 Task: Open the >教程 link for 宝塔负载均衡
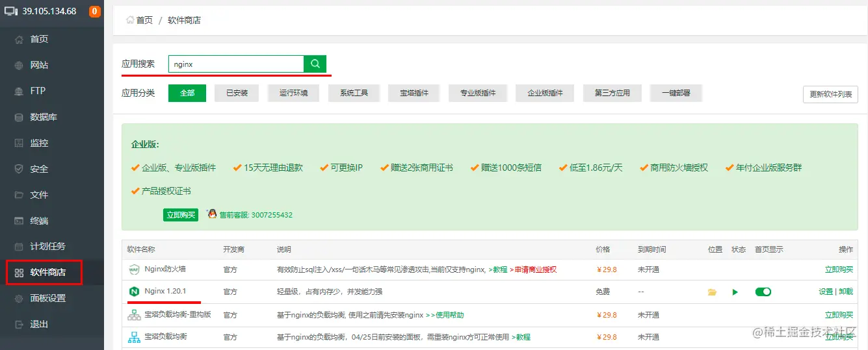(521, 337)
